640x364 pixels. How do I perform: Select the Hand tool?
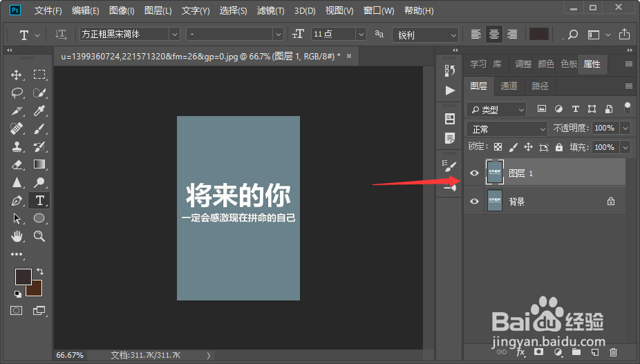17,236
